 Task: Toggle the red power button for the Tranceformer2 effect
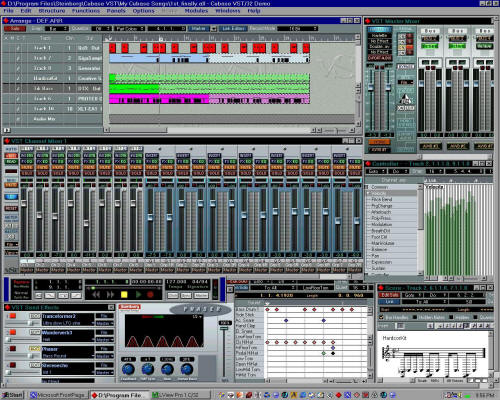point(13,316)
